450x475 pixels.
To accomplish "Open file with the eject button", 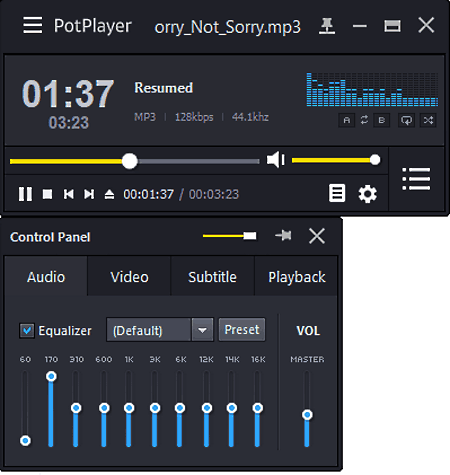I will tap(109, 194).
